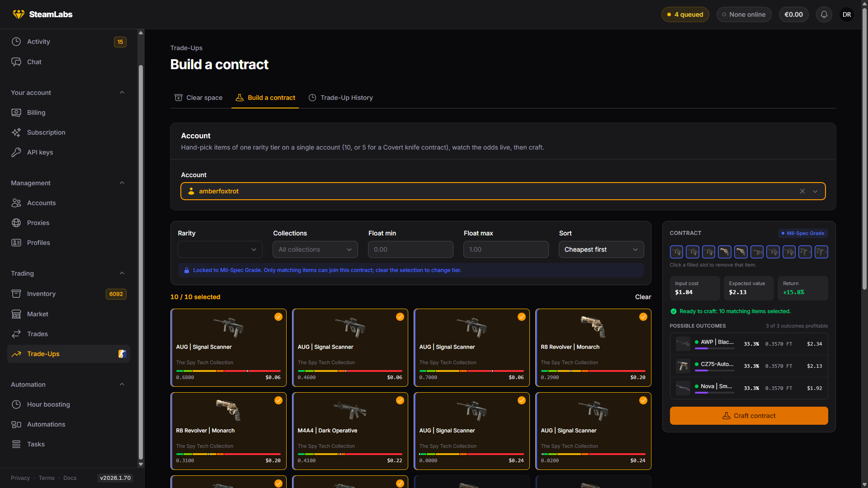Select Build a contract tab
Viewport: 868px width, 488px height.
[265, 98]
